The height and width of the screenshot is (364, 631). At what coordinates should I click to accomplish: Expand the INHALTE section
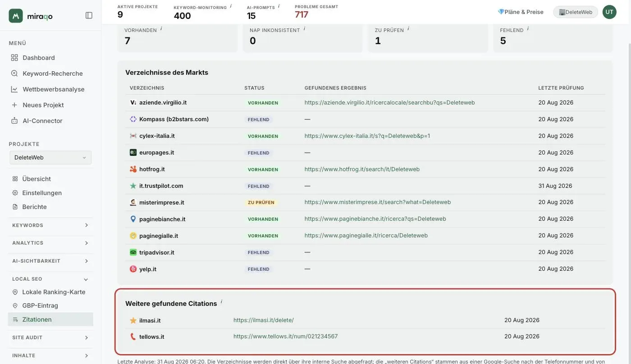click(50, 355)
